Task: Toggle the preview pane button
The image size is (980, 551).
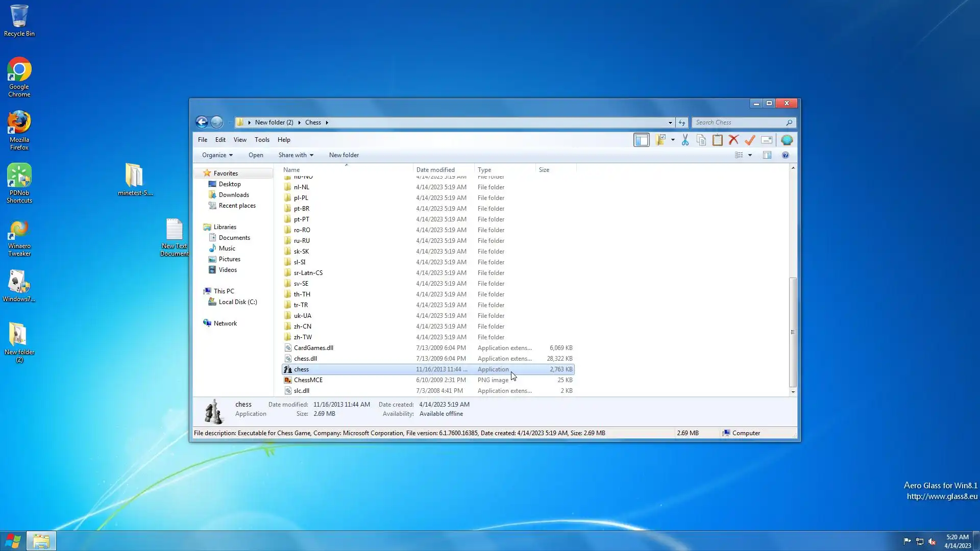Action: point(767,155)
